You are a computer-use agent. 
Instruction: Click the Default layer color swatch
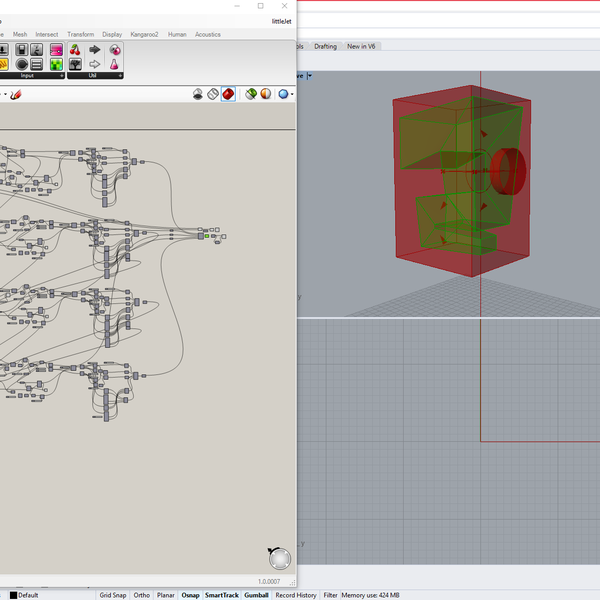(x=13, y=595)
